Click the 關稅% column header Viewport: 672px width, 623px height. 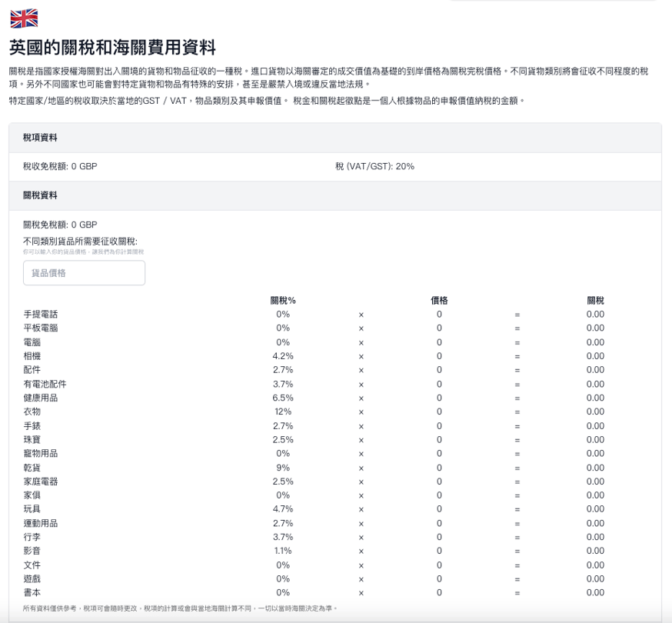[283, 300]
